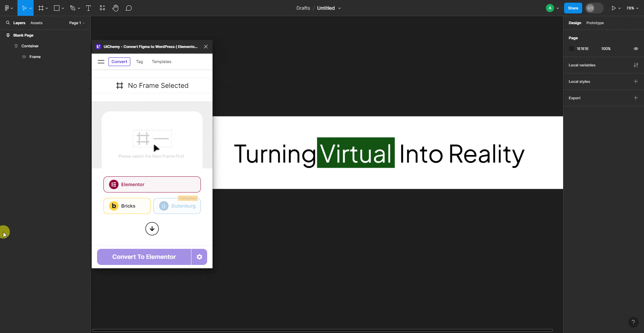Select the Rectangle shape tool
Screen dimensions: 644x333
pyautogui.click(x=57, y=8)
